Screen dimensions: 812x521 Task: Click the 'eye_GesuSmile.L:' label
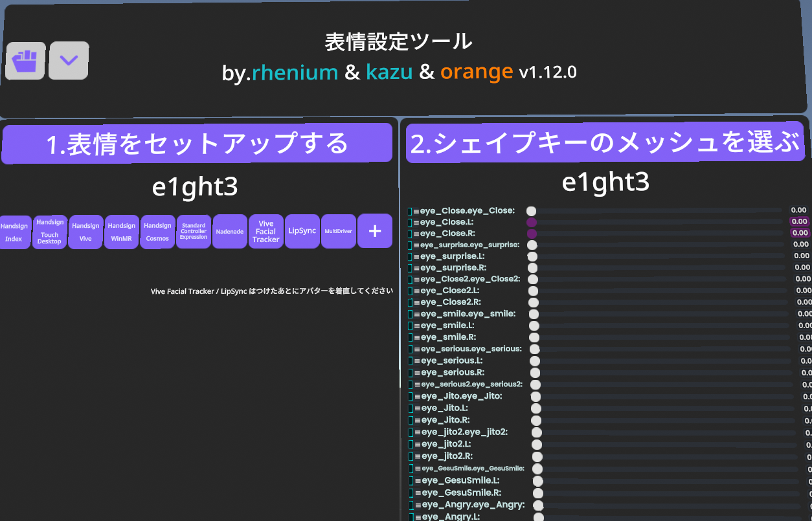[461, 481]
